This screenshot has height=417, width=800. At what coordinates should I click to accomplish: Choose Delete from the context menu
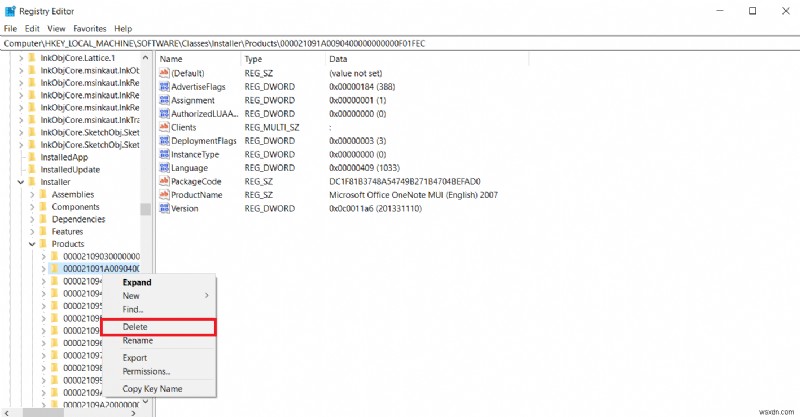pos(159,327)
